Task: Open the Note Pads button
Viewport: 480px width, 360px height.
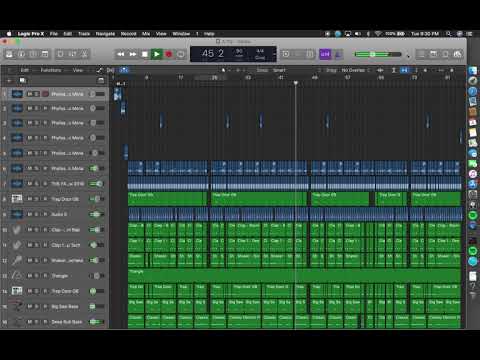Action: coord(433,54)
